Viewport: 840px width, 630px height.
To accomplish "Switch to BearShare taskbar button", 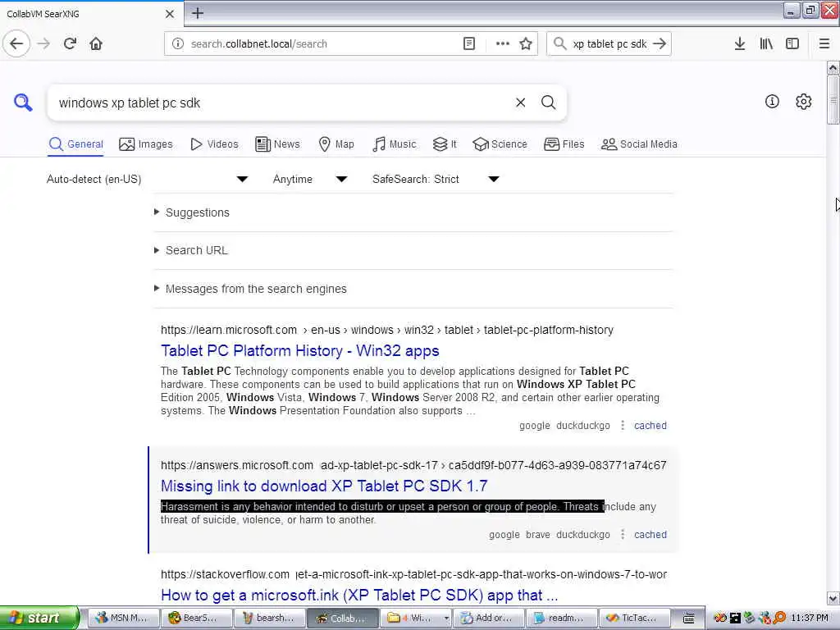I will 197,618.
